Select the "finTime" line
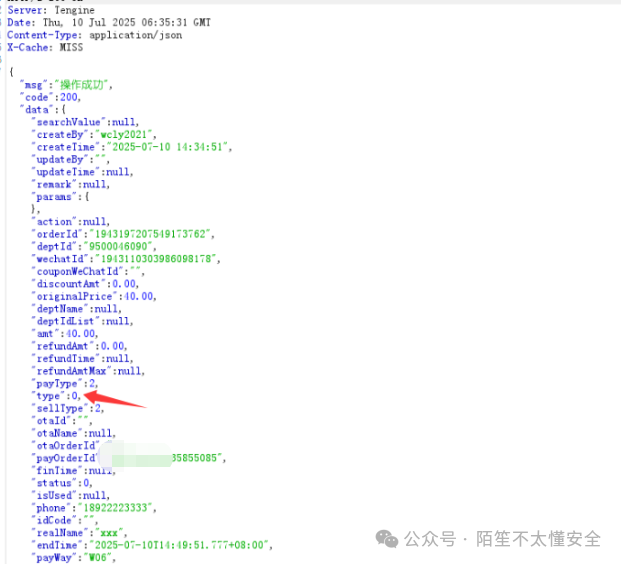Viewport: 621px width, 564px height. (74, 471)
